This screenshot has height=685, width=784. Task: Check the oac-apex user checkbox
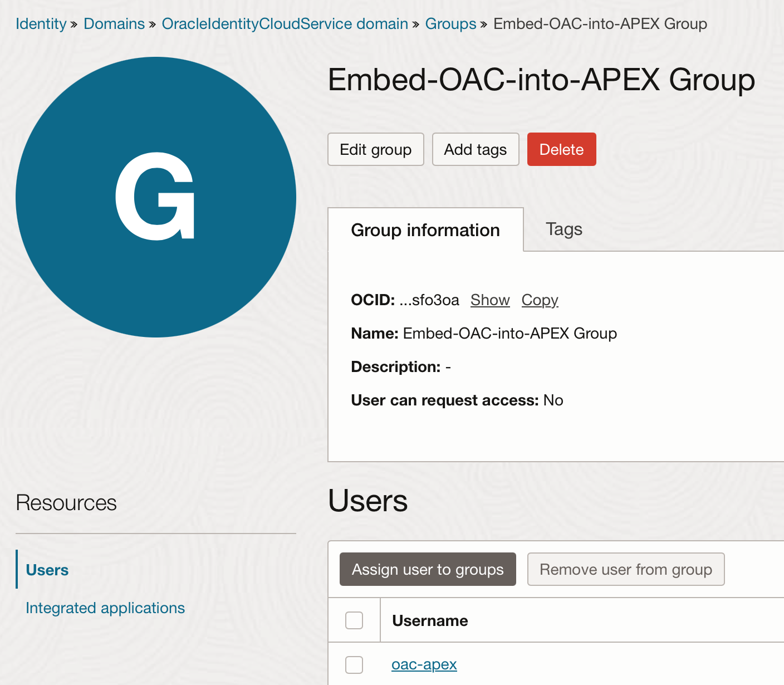point(354,665)
